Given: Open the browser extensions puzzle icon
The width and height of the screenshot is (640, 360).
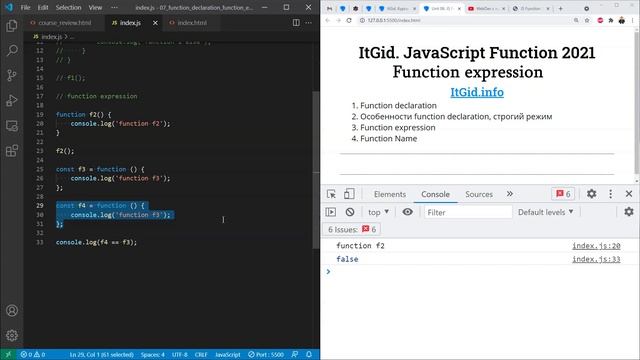Looking at the screenshot, I should click(x=611, y=20).
